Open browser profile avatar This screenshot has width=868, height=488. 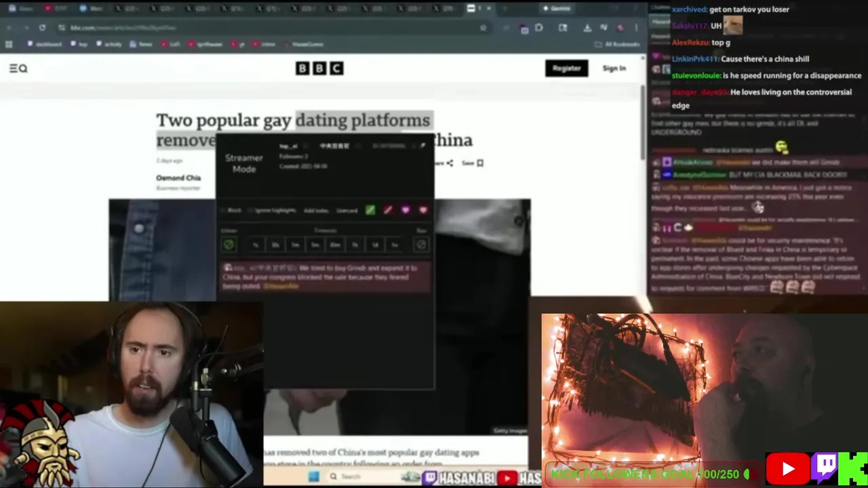pos(620,28)
